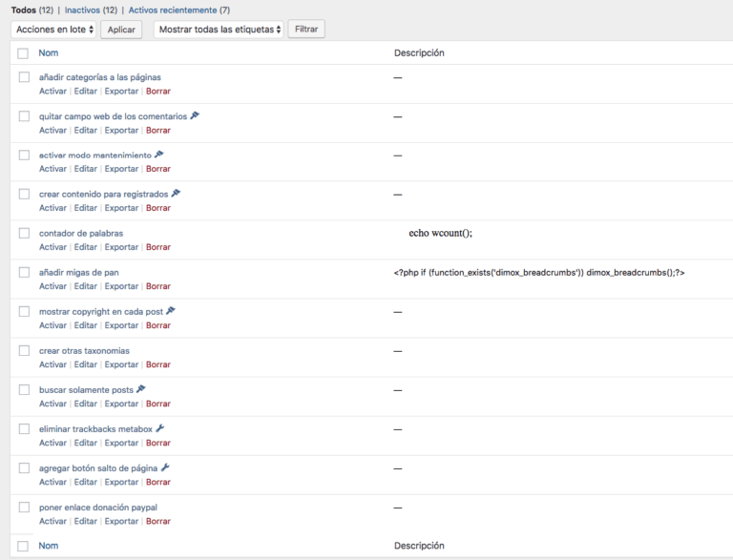Screen dimensions: 733x560
Task: Click pin icon beside quitar campo web
Action: (195, 115)
